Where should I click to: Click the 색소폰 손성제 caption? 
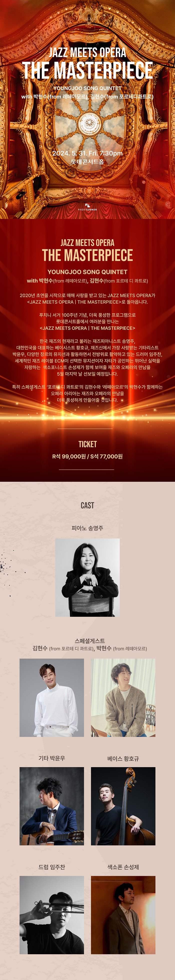(123, 867)
